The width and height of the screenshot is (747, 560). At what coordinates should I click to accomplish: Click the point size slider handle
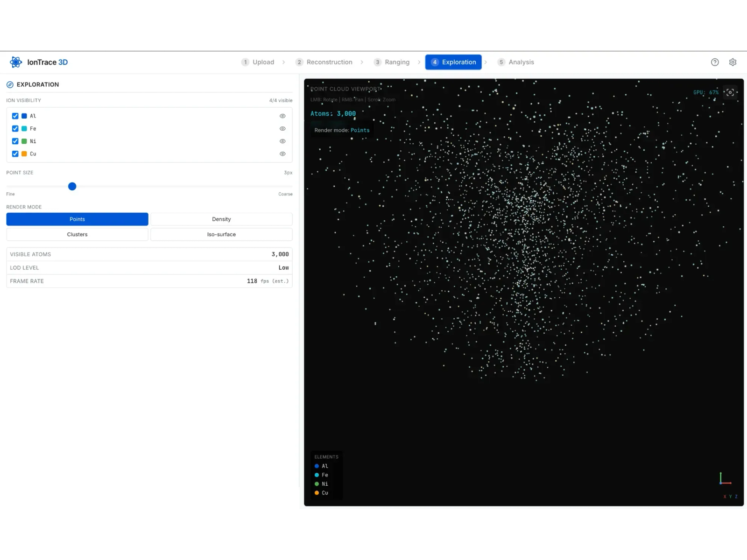coord(72,186)
